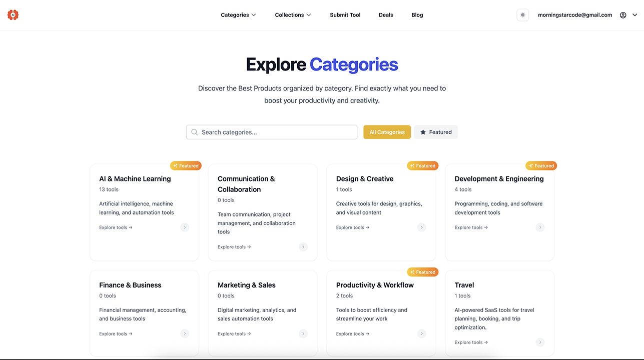Open the Travel category title
644x360 pixels.
[464, 285]
